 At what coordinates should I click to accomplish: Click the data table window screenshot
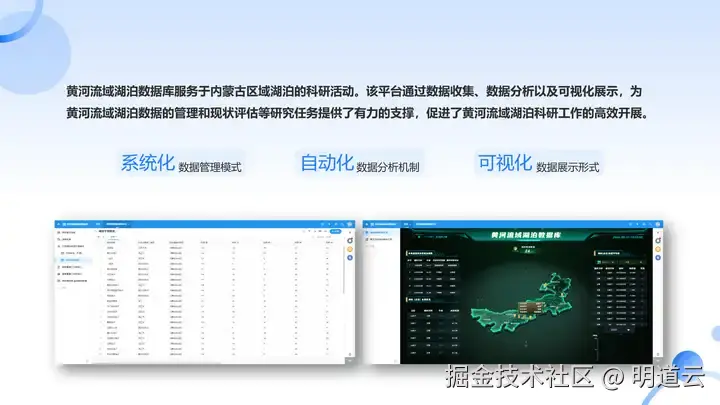pyautogui.click(x=205, y=292)
